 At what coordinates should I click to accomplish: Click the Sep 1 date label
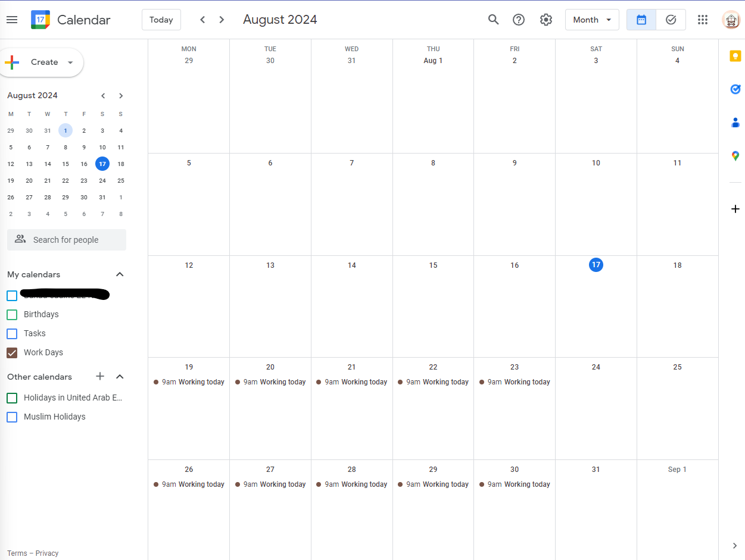click(x=677, y=470)
